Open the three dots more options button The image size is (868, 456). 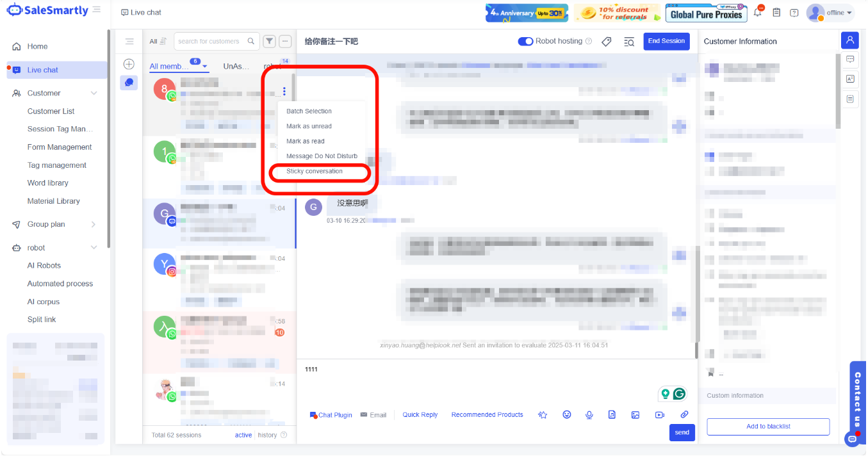point(285,41)
